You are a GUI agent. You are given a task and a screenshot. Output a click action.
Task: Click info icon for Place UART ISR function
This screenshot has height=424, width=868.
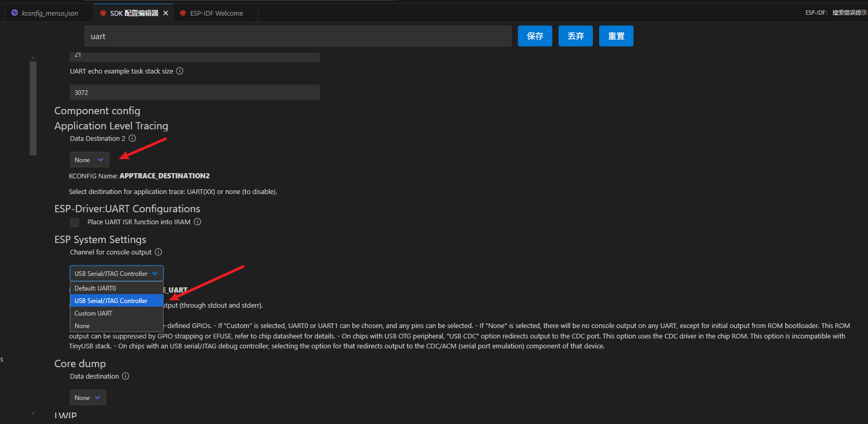pyautogui.click(x=197, y=222)
